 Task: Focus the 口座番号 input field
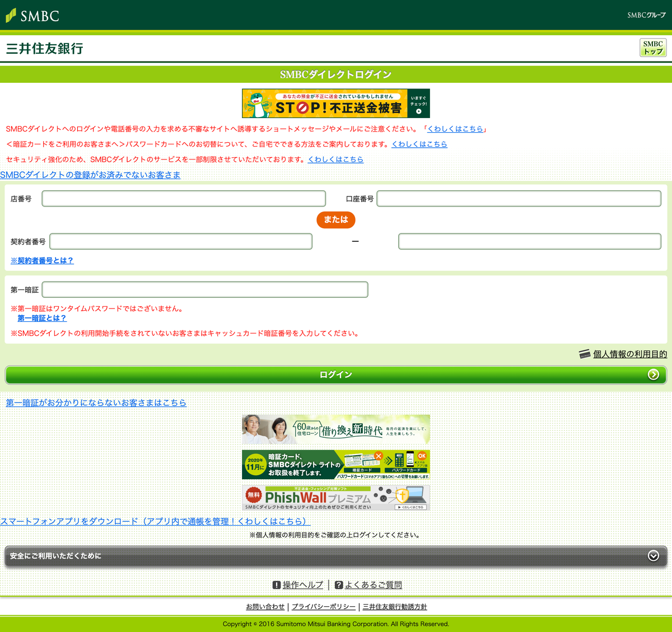519,199
